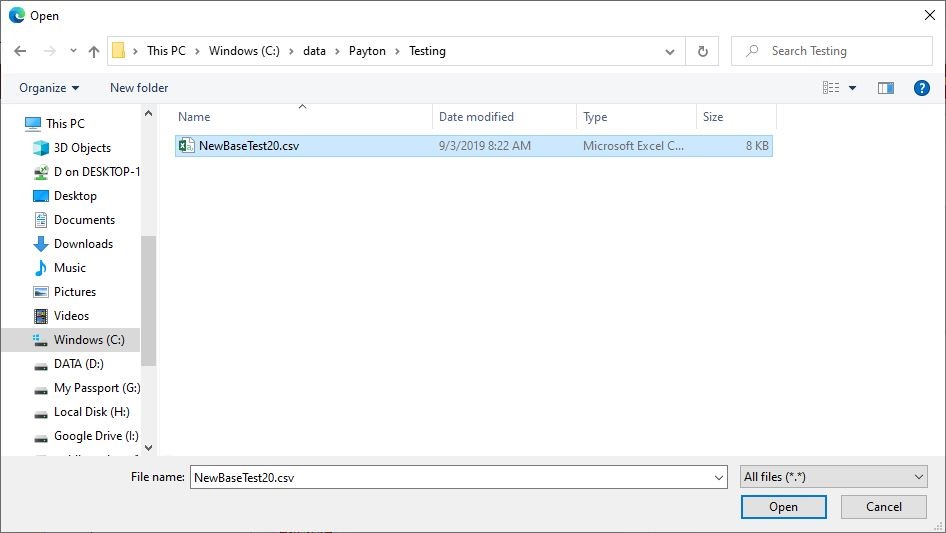This screenshot has height=533, width=946.
Task: Click the Back navigation arrow
Action: pyautogui.click(x=20, y=51)
